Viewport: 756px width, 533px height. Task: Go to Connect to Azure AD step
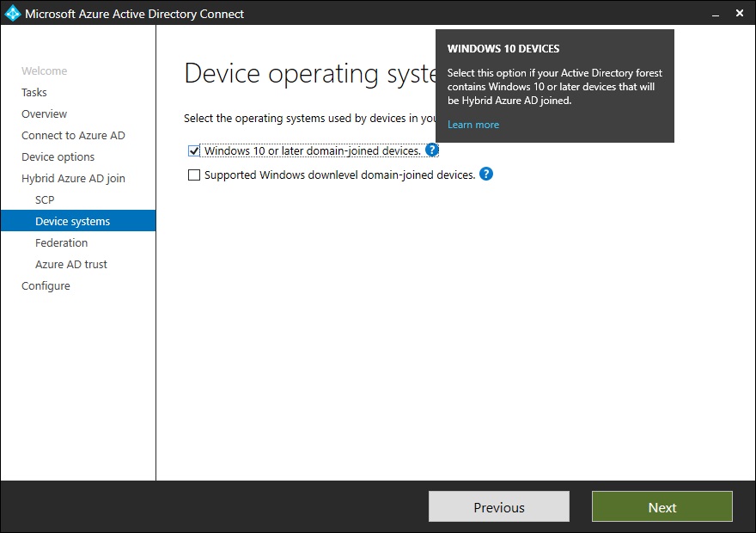point(73,136)
